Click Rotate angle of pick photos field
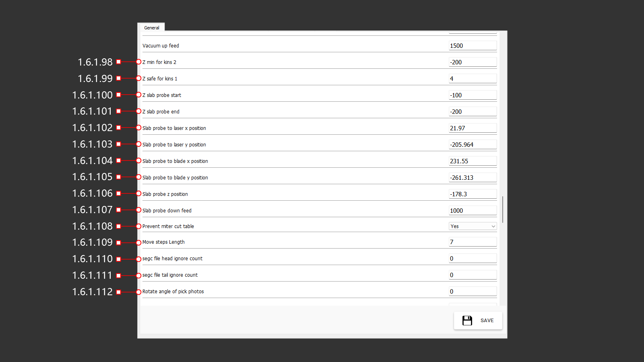Image resolution: width=644 pixels, height=362 pixels. pos(473,292)
